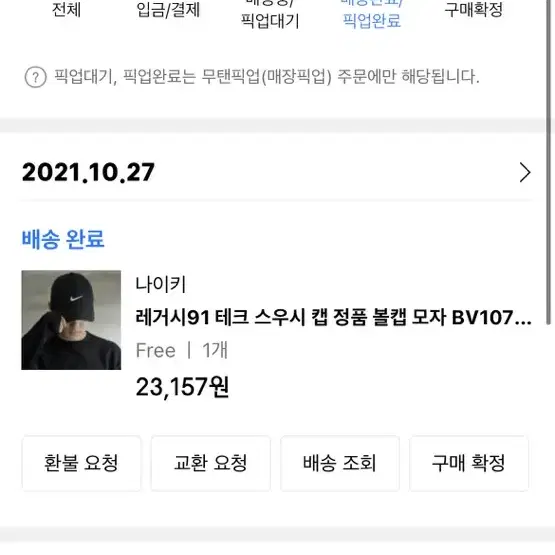555x555 pixels.
Task: Open the 레거시91 테크 스우시 캡 product title
Action: pos(333,317)
